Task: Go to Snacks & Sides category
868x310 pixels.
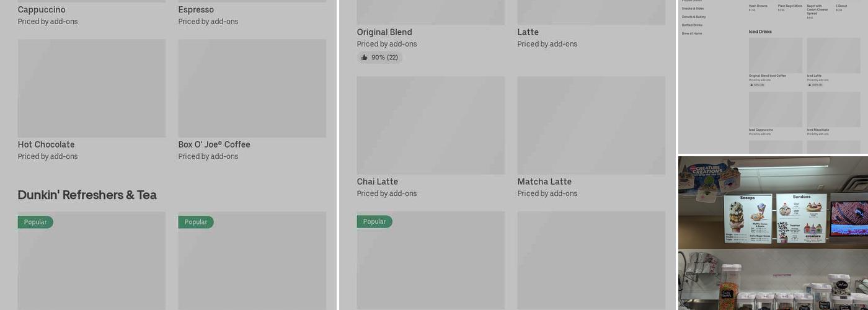Action: pos(693,9)
